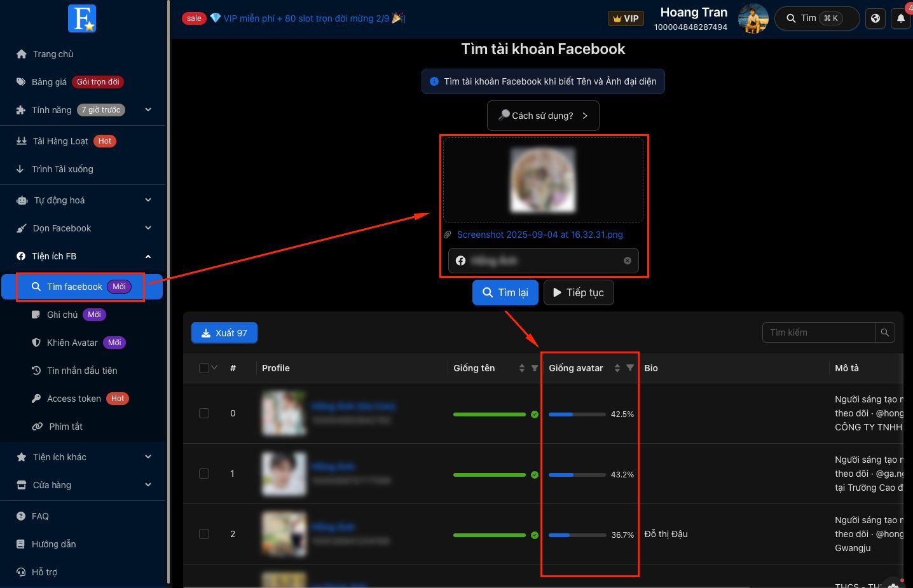This screenshot has height=588, width=913.
Task: Filter the Giống tên column
Action: [x=535, y=368]
